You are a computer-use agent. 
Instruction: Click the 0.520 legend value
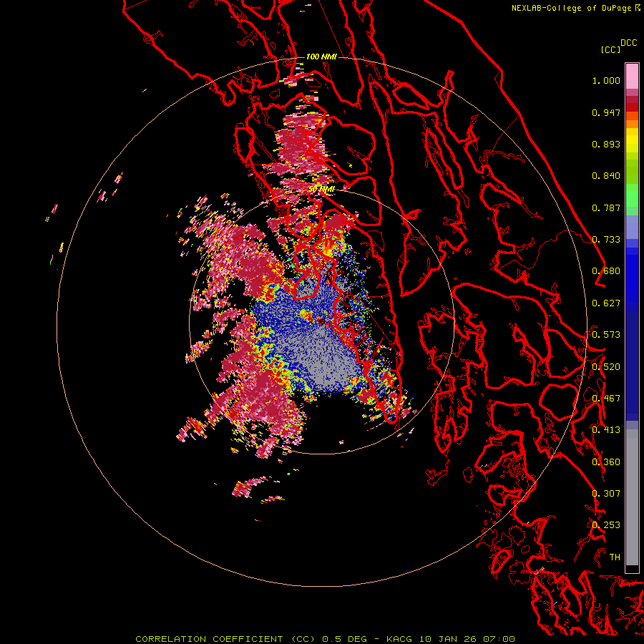click(606, 367)
